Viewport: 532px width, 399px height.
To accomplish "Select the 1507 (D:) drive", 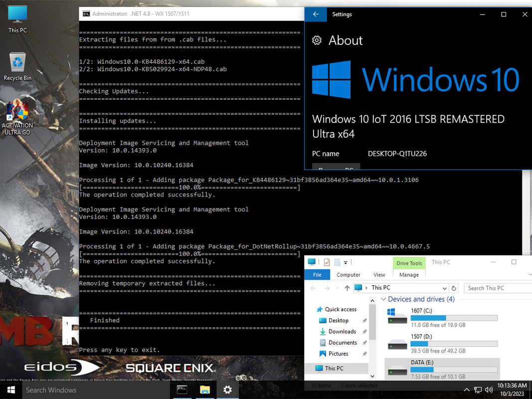I will [442, 343].
